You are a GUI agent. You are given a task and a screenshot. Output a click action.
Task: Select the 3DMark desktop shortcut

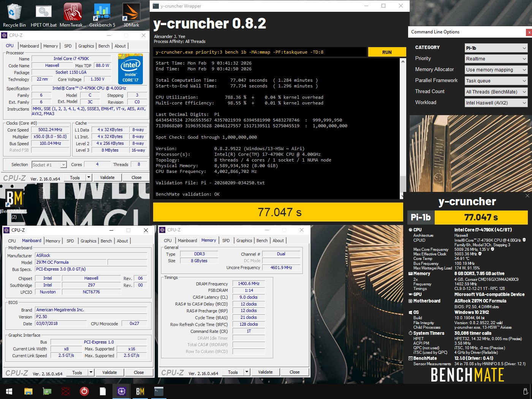131,16
